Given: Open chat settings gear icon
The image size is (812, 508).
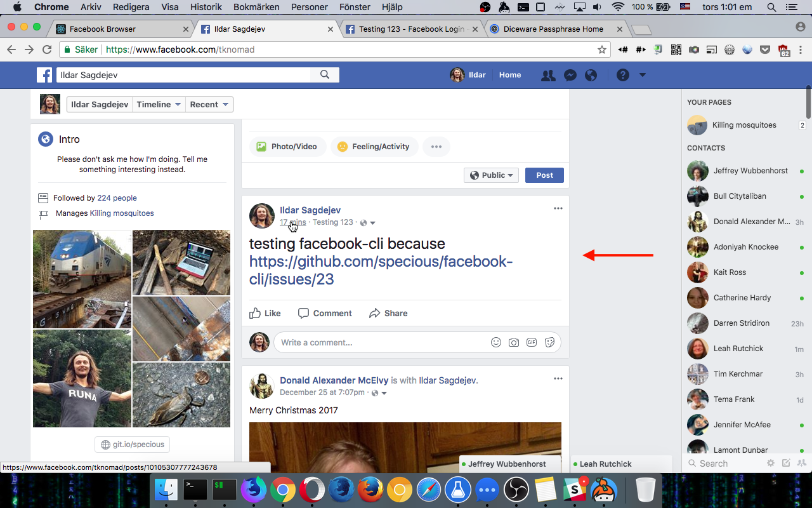Looking at the screenshot, I should click(771, 464).
